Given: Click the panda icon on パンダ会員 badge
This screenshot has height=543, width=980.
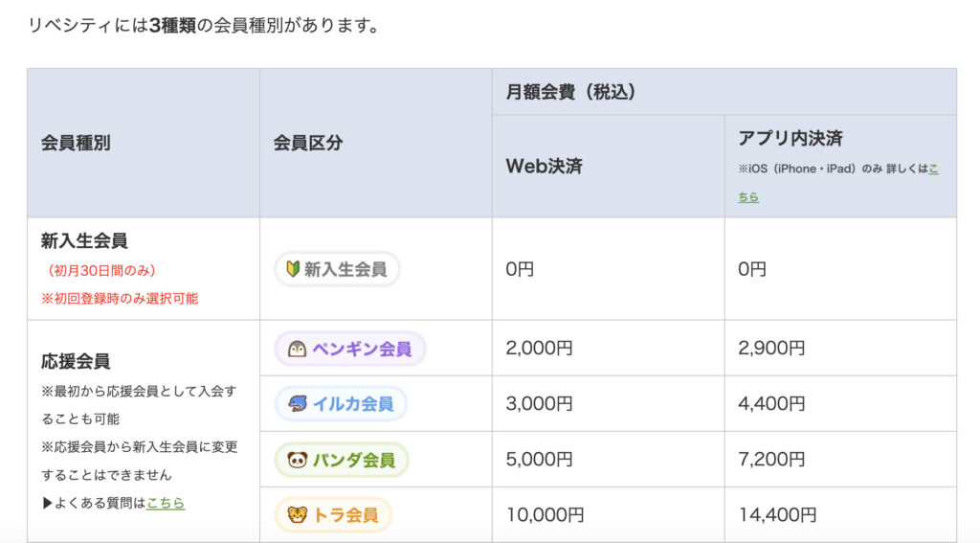Looking at the screenshot, I should pyautogui.click(x=297, y=460).
